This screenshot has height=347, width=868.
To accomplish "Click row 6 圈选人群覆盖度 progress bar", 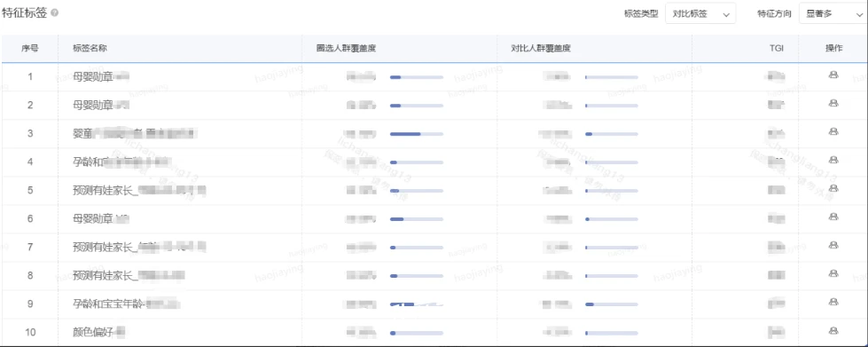I will (x=417, y=219).
